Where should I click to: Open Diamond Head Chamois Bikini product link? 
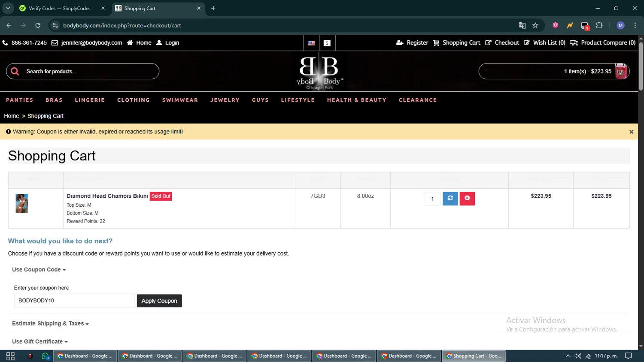[107, 196]
